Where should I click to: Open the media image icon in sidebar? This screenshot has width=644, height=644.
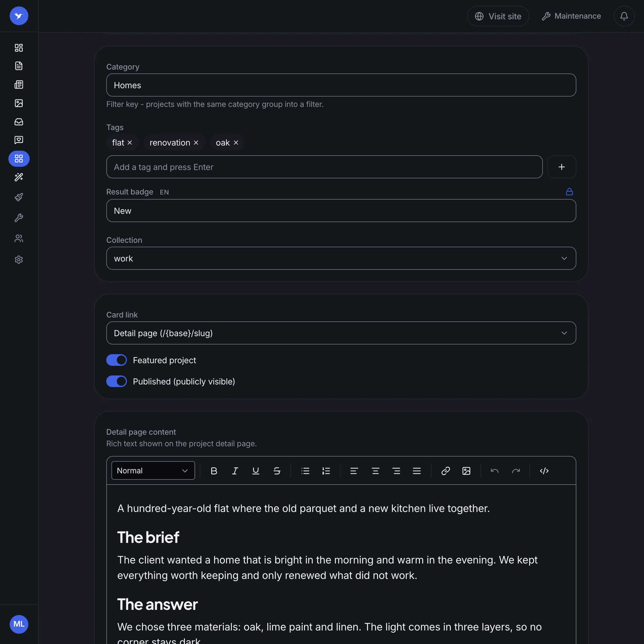click(19, 103)
